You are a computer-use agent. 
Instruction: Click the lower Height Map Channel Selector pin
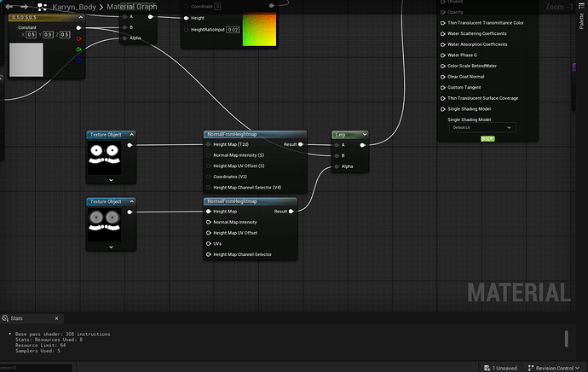point(209,254)
